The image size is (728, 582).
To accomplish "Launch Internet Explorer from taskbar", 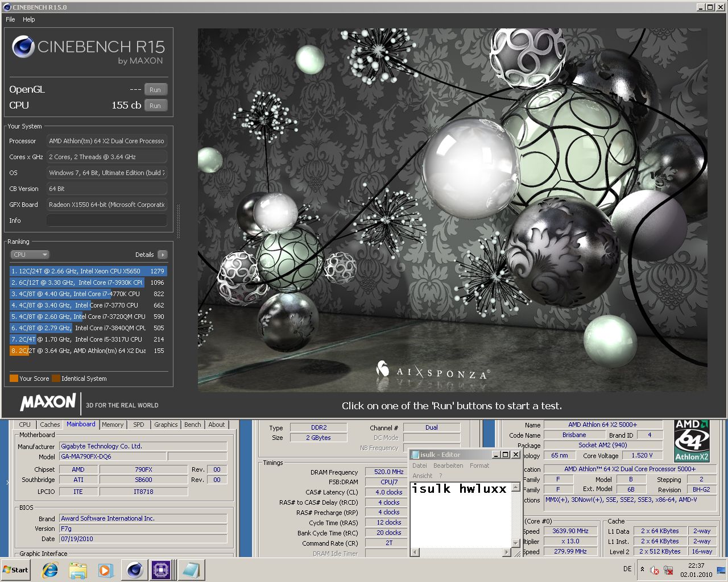I will (x=50, y=570).
